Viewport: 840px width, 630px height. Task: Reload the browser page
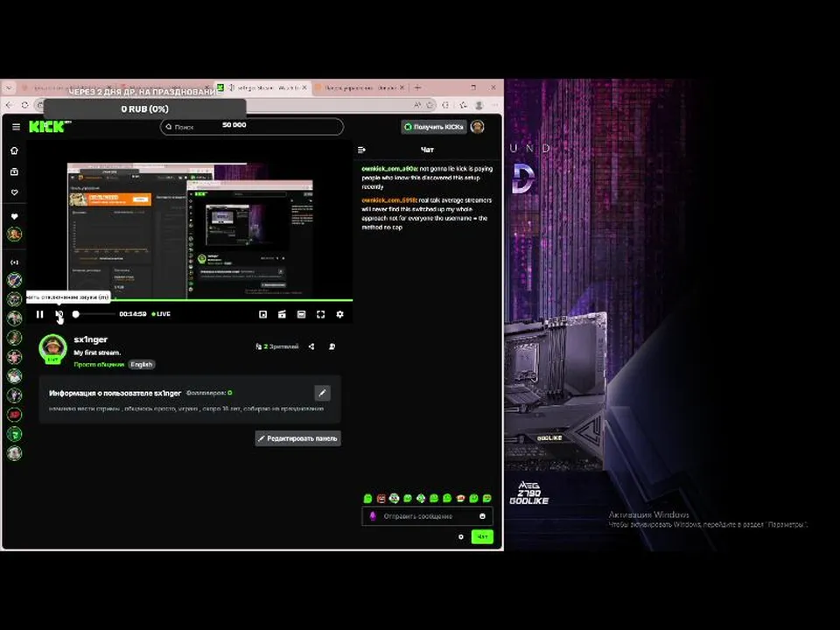click(x=24, y=105)
